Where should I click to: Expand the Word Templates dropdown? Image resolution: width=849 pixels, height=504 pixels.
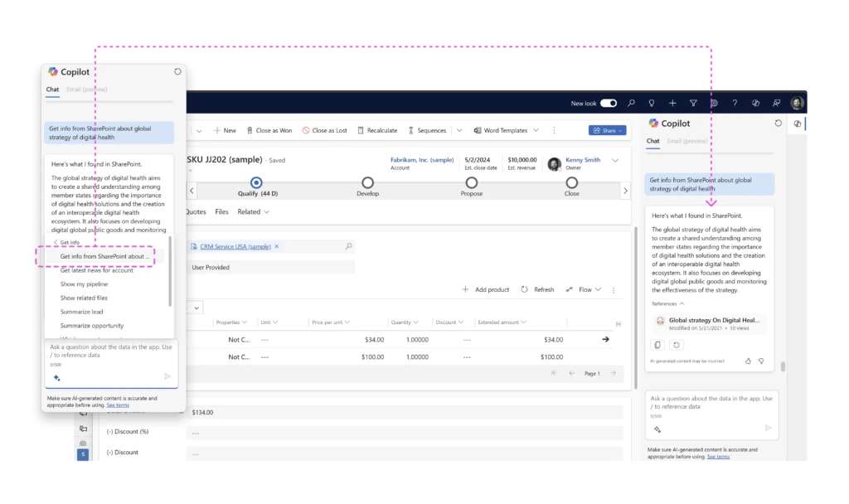coord(536,130)
